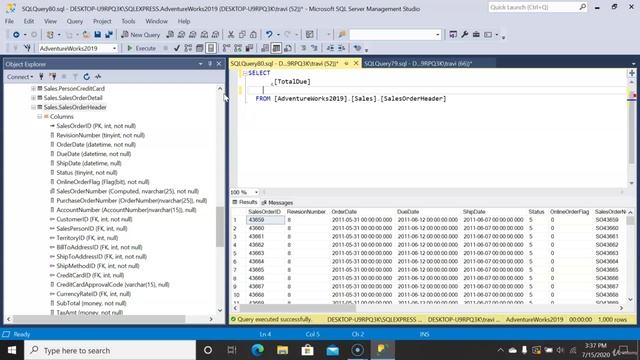Click the Display Estimated Execution Plan icon

point(188,48)
